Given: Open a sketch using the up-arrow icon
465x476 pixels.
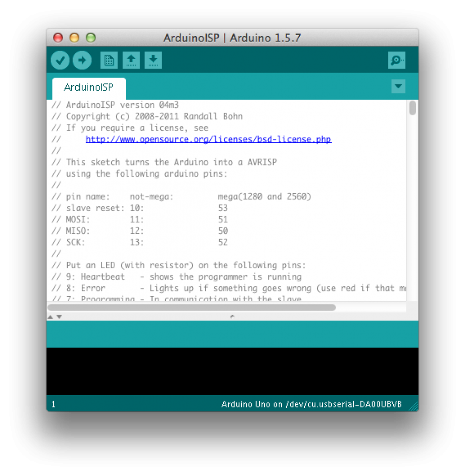Looking at the screenshot, I should pos(131,60).
